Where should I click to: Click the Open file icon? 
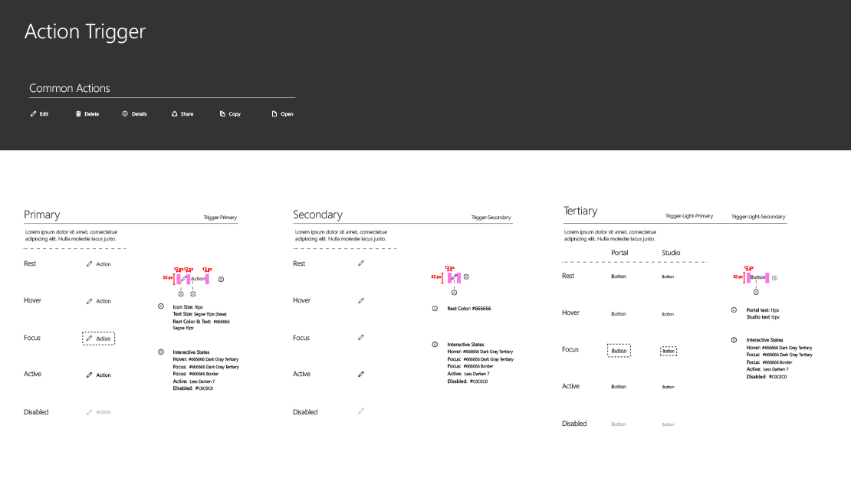(x=274, y=114)
